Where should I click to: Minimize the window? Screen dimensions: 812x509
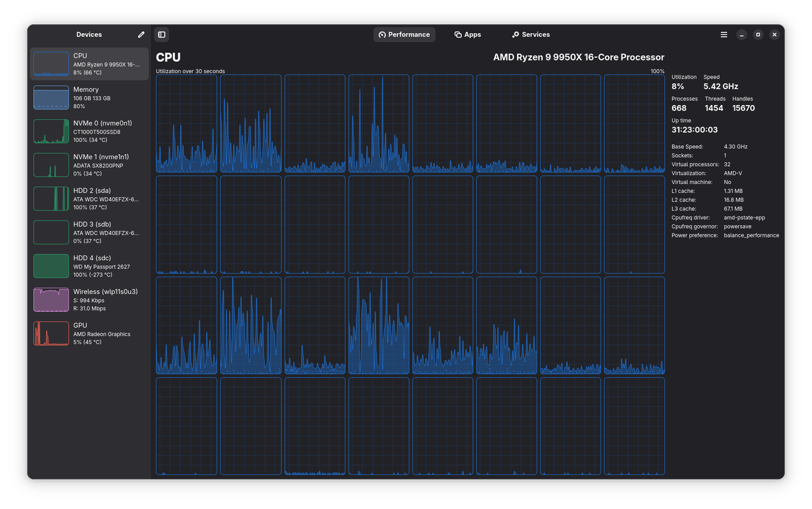[741, 34]
